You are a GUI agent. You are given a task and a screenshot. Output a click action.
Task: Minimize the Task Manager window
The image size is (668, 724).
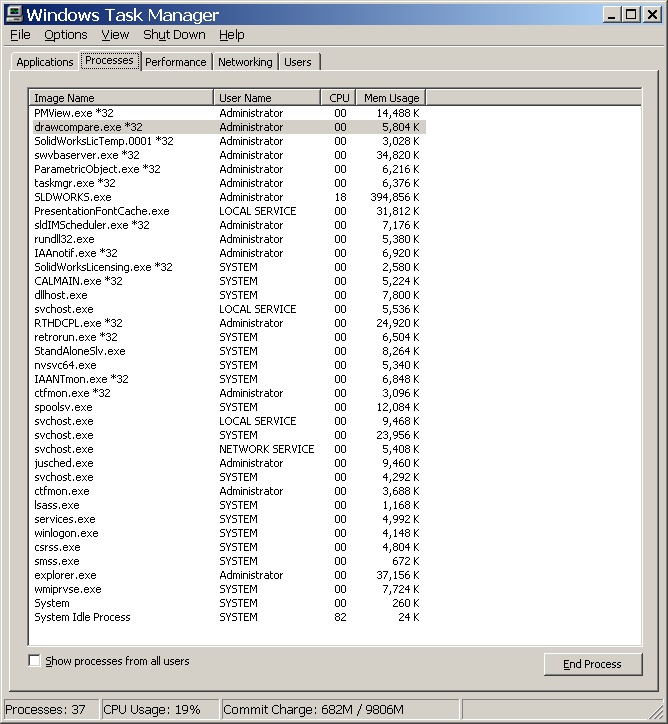click(612, 15)
